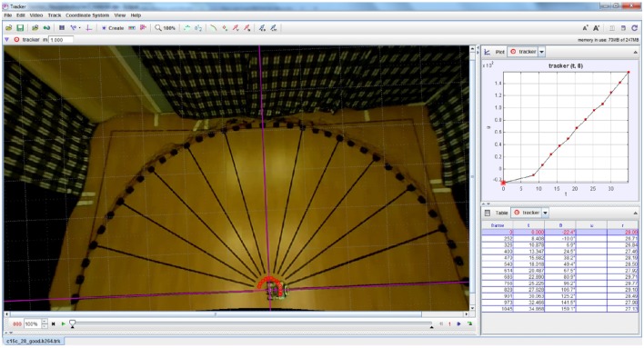Image resolution: width=644 pixels, height=348 pixels.
Task: Click the mass input field
Action: pos(61,39)
